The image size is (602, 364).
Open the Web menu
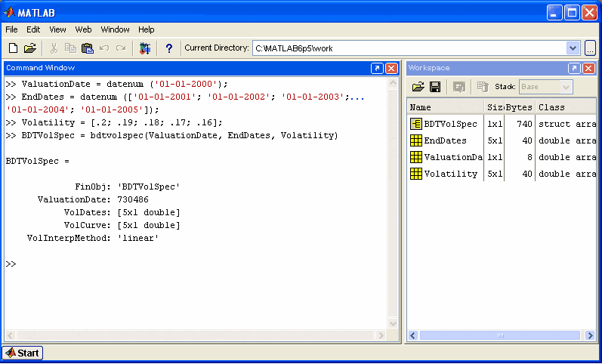tap(83, 29)
